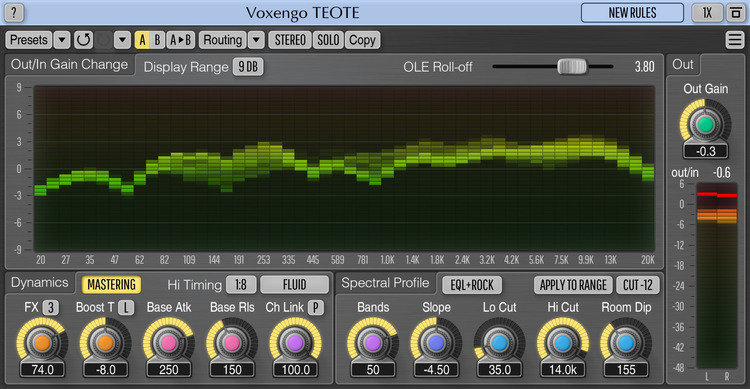Click the Ch Link value field 100.0
The width and height of the screenshot is (750, 389).
(x=296, y=369)
